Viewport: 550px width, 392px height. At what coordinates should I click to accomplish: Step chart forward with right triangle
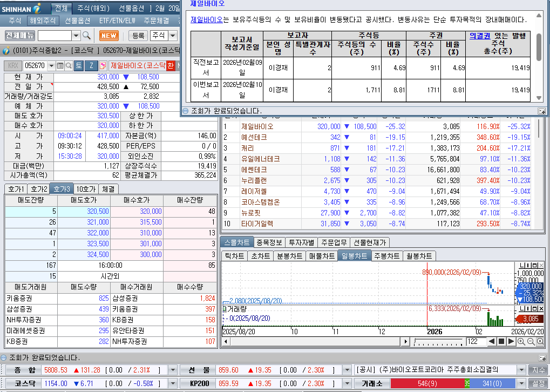pos(511,341)
